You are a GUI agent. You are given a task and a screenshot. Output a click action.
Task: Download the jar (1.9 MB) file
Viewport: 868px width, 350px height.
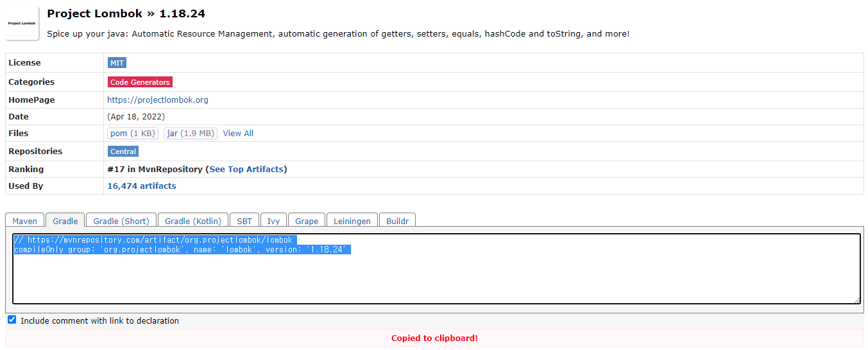tap(191, 134)
